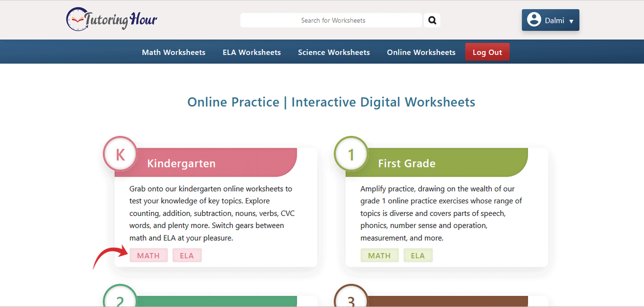Click the grade 3 circle badge

351,300
